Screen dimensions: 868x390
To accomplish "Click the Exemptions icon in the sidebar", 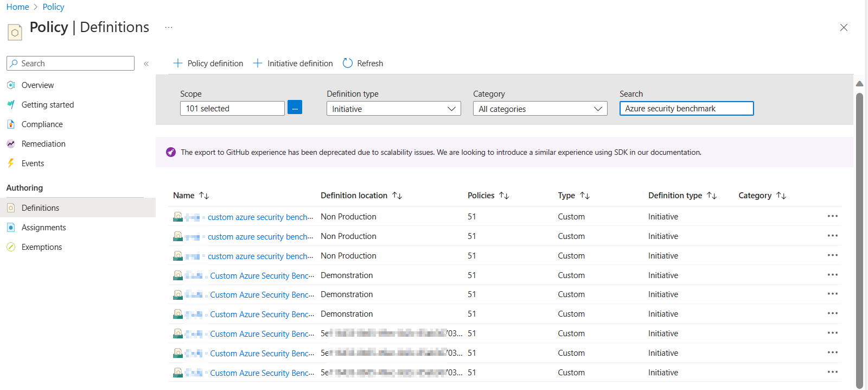I will (11, 247).
